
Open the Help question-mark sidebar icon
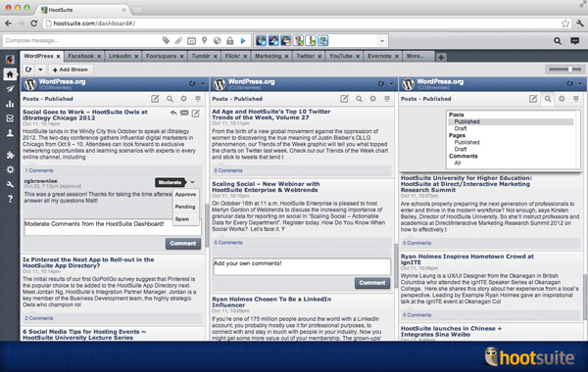click(x=10, y=199)
